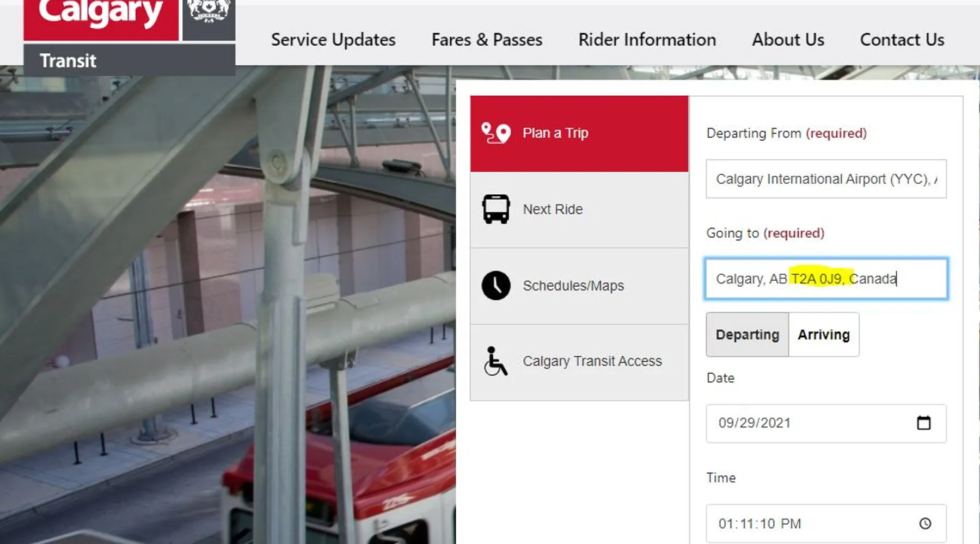Open the About Us menu

click(788, 40)
